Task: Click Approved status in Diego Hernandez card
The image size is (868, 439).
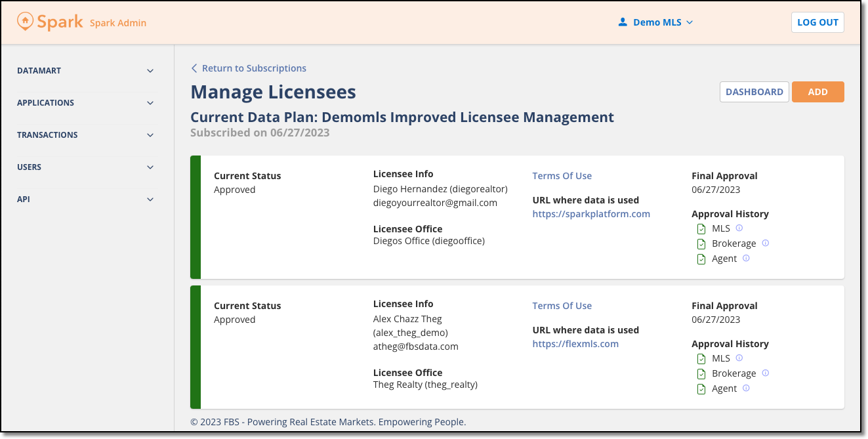Action: pyautogui.click(x=235, y=190)
